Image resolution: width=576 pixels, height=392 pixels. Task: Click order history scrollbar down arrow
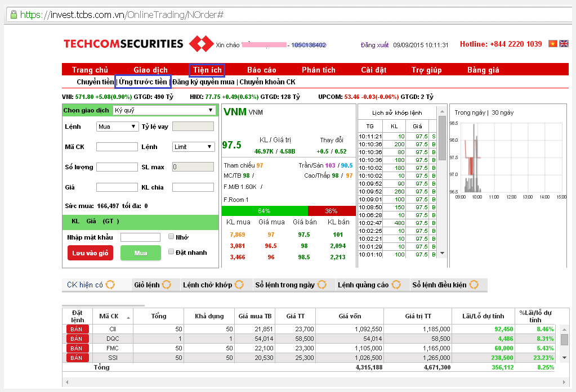pos(443,253)
